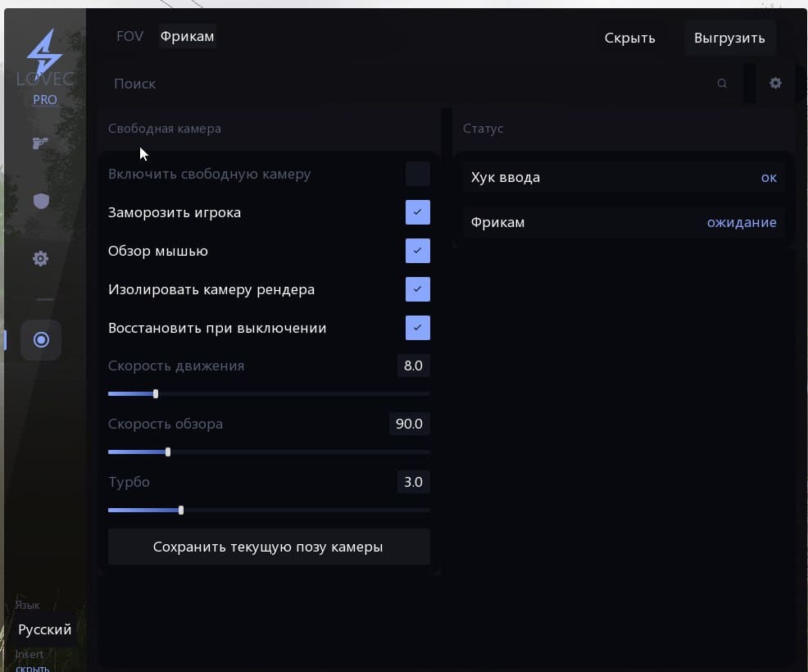This screenshot has width=808, height=672.
Task: Open the gear section in the sidebar
Action: coord(40,259)
